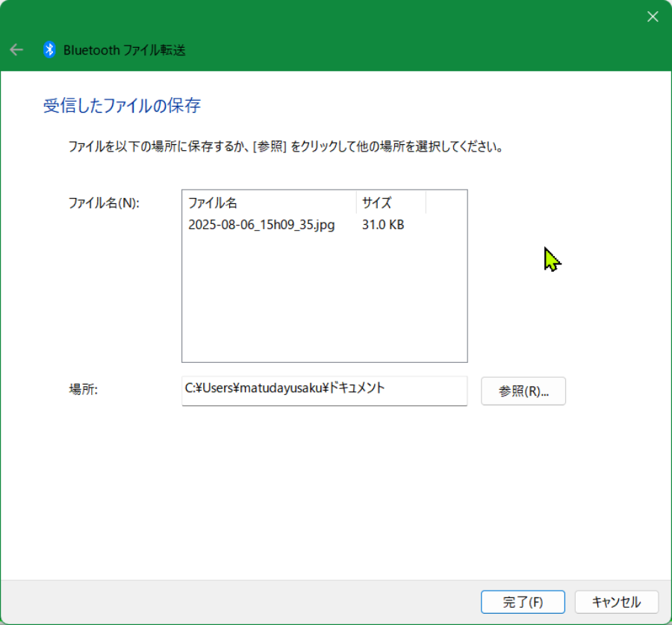Click the 場所 save path field

[x=325, y=391]
